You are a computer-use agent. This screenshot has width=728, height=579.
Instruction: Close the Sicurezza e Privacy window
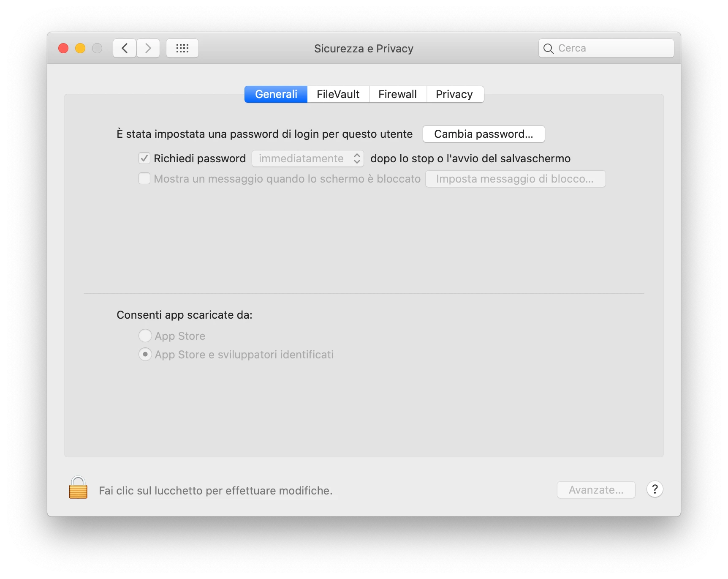pos(63,48)
